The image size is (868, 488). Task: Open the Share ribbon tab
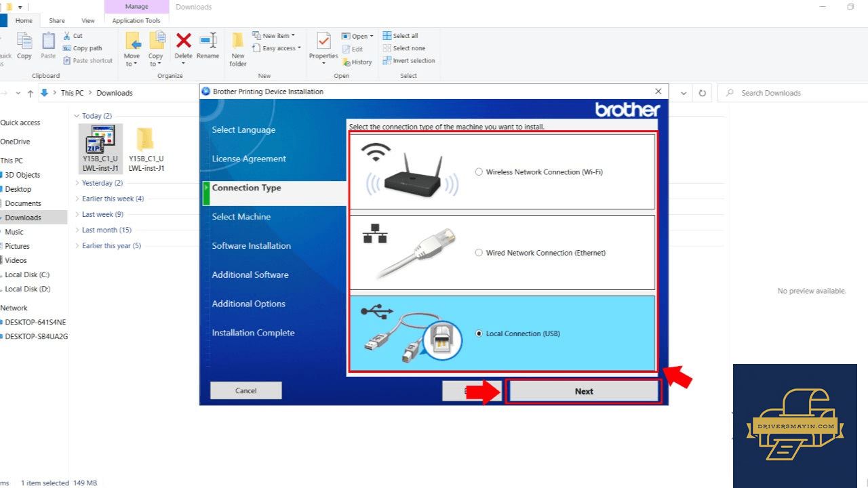coord(57,21)
